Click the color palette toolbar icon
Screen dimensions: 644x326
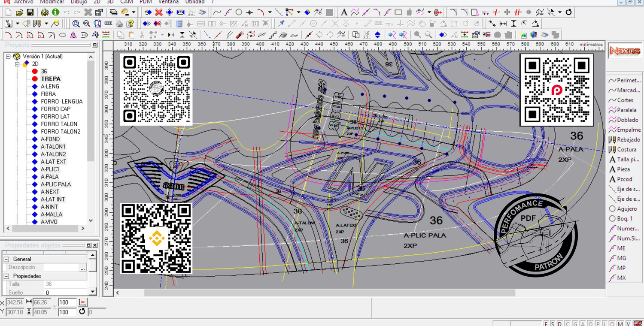[125, 12]
